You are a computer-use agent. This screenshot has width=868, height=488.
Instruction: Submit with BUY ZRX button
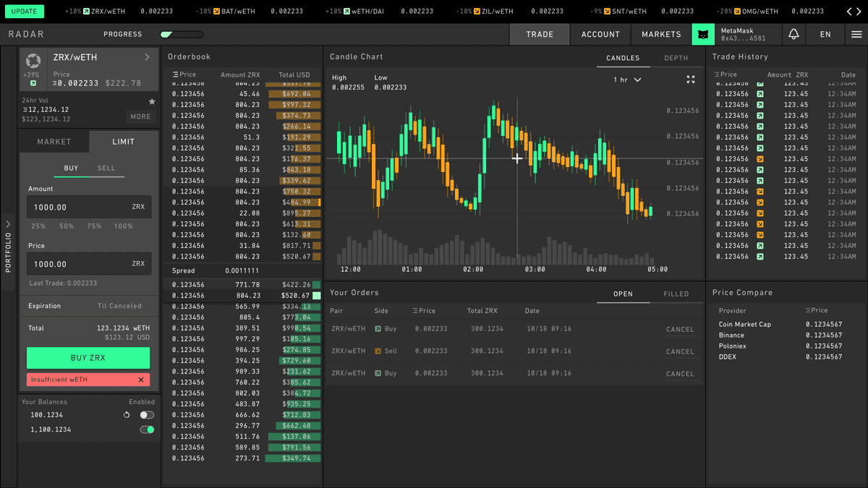[88, 358]
